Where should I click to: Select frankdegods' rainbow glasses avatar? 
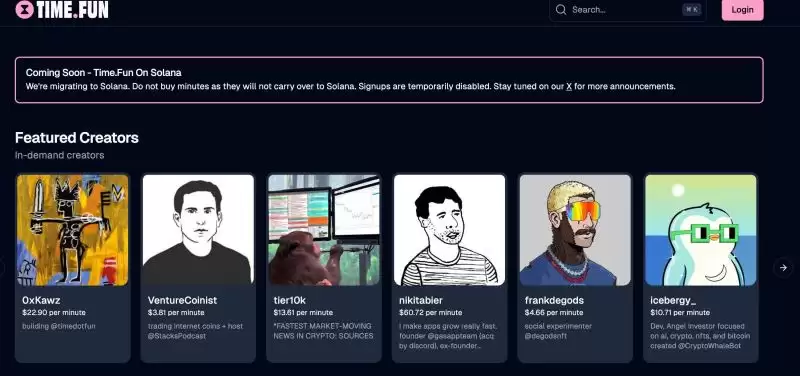click(575, 230)
